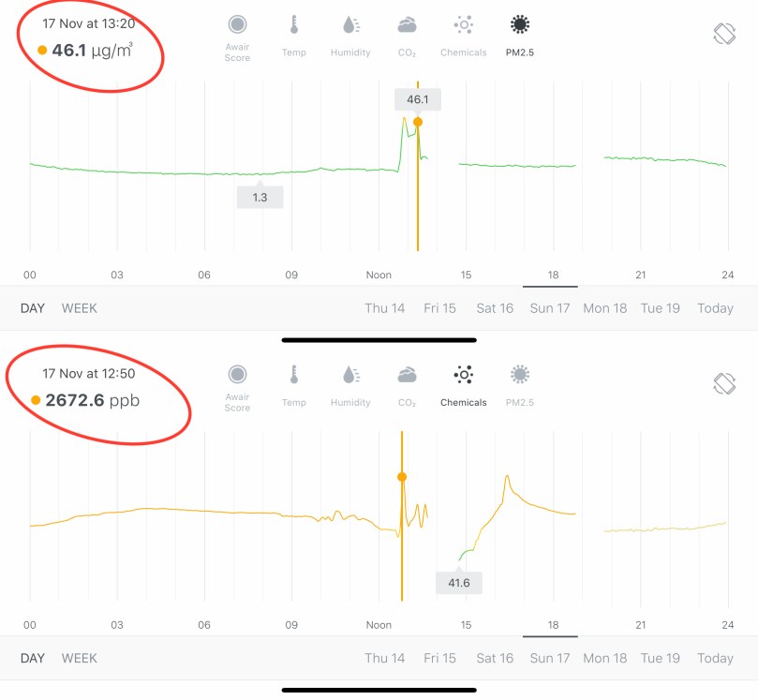
Task: Switch to DAY view in bottom panel
Action: [x=33, y=658]
